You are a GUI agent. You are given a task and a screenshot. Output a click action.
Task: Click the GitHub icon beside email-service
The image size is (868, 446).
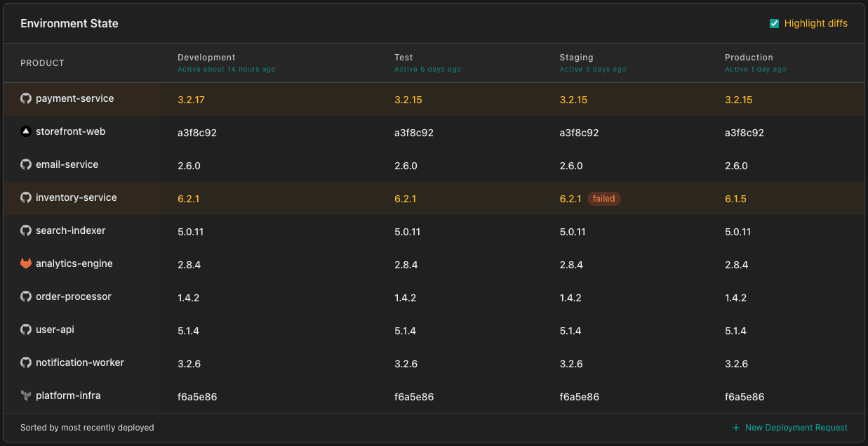tap(26, 165)
